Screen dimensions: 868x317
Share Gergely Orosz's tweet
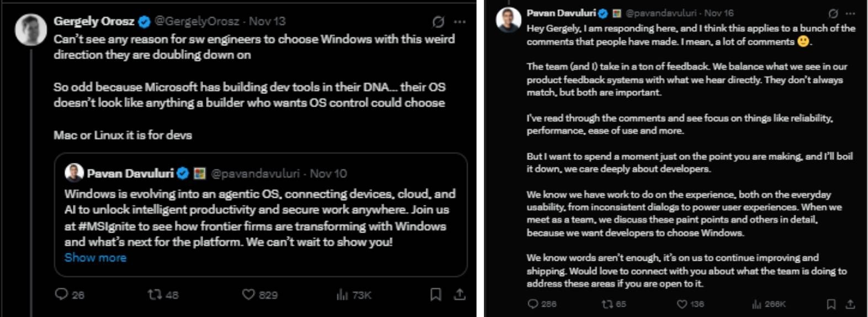(459, 294)
